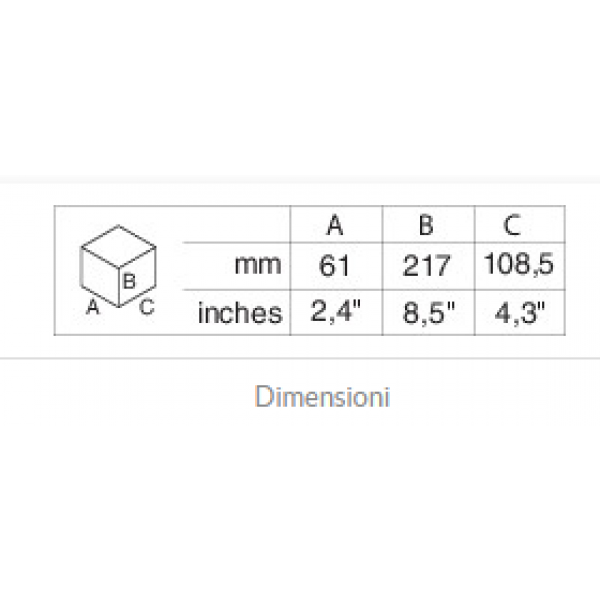Click the empty header cell left of A
The image size is (600, 600).
click(x=236, y=224)
